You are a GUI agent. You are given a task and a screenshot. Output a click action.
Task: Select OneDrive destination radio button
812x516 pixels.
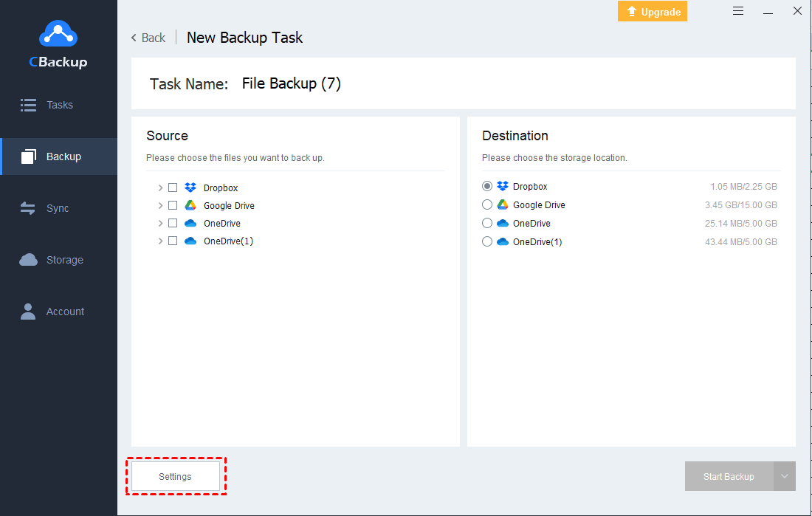486,223
